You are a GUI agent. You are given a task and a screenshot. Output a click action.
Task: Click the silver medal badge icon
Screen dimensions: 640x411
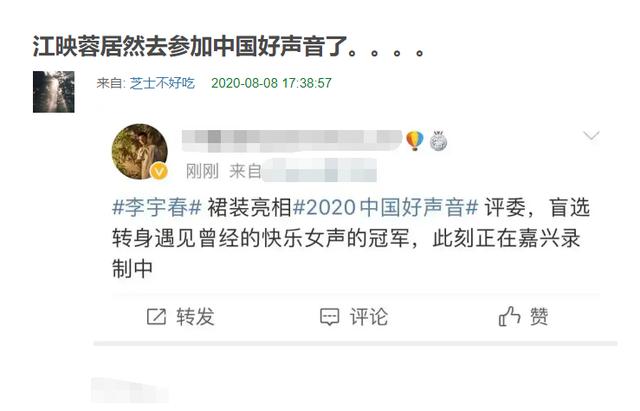438,141
